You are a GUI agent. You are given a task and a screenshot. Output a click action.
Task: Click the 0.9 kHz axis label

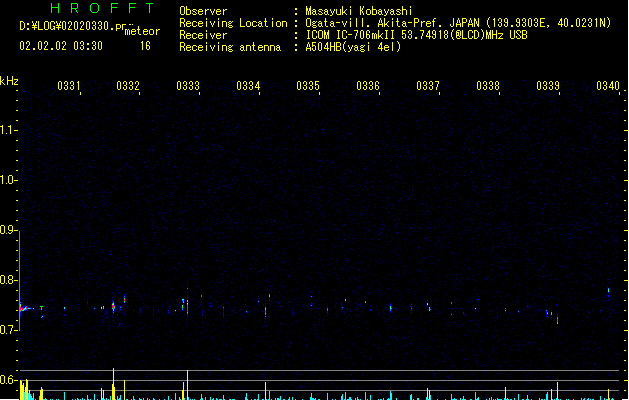click(8, 230)
